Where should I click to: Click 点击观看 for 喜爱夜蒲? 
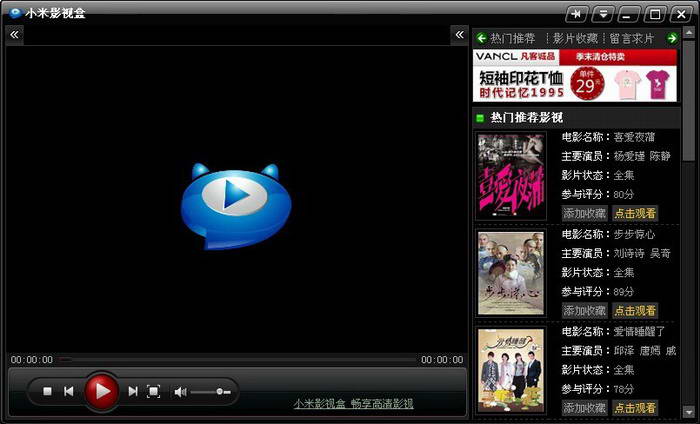(x=635, y=213)
